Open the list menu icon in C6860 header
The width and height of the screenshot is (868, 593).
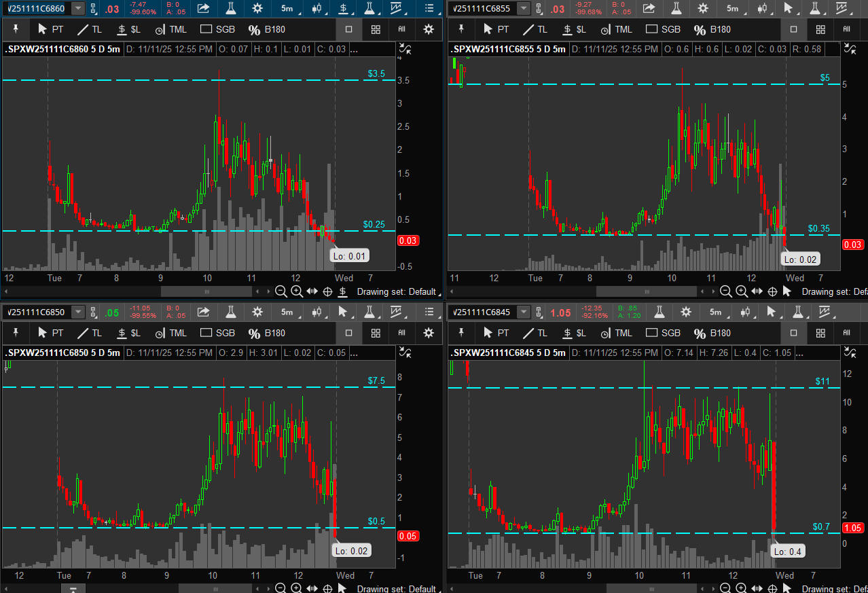[429, 8]
